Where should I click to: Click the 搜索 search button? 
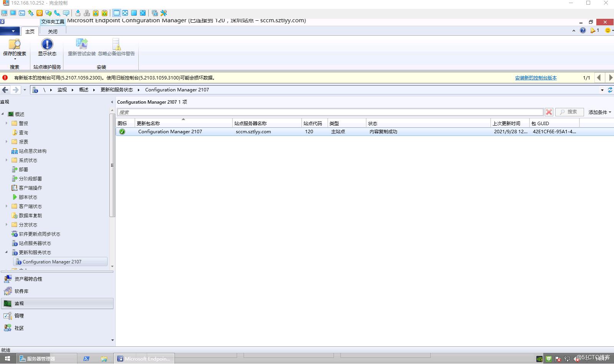[569, 112]
